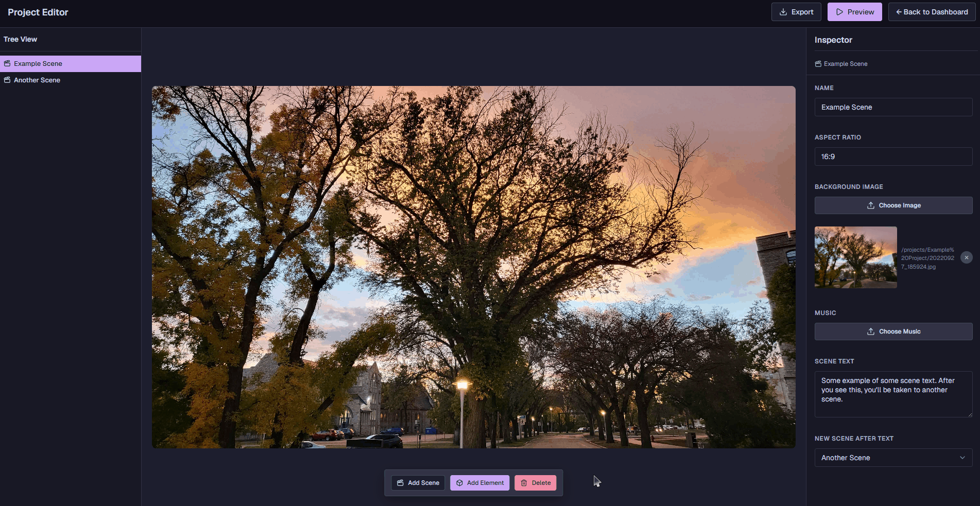Screen dimensions: 980x506
Task: Click inside the Scene Text textarea
Action: point(893,394)
